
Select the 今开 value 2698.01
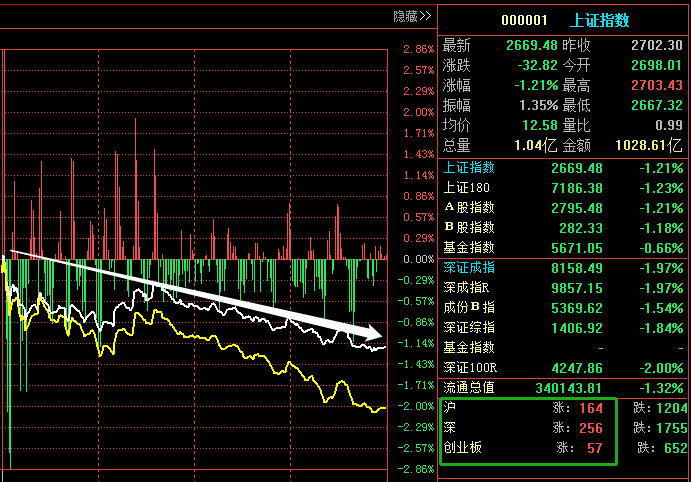coord(657,65)
